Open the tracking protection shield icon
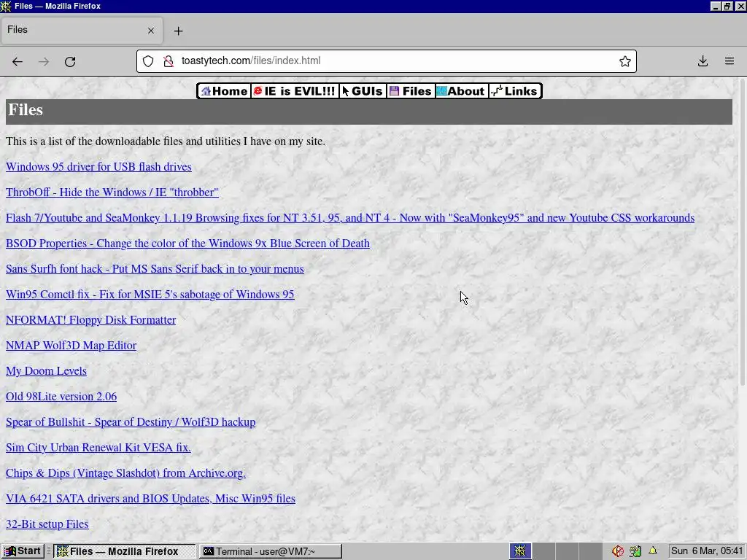 pyautogui.click(x=148, y=61)
